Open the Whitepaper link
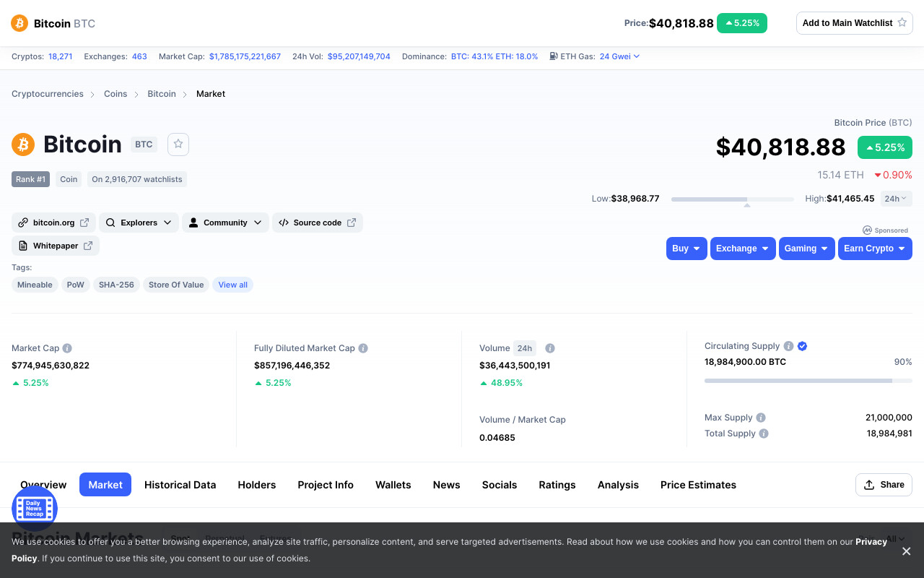924x578 pixels. click(56, 246)
